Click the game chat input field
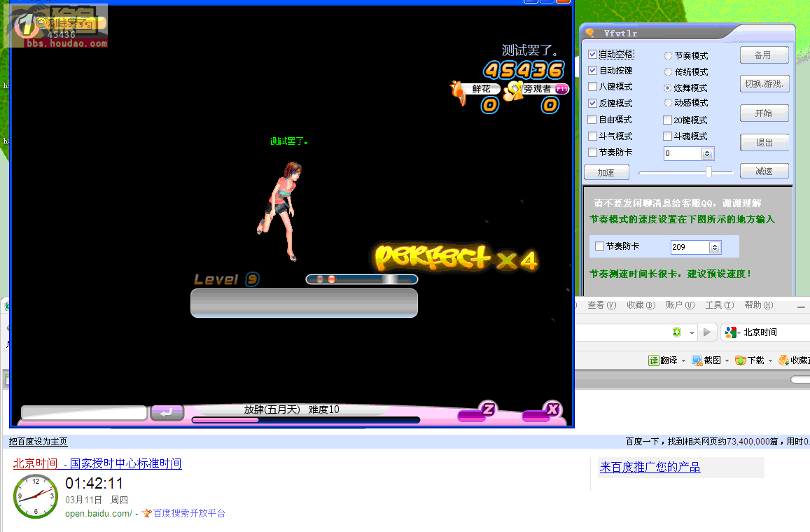The width and height of the screenshot is (810, 532). pyautogui.click(x=84, y=412)
